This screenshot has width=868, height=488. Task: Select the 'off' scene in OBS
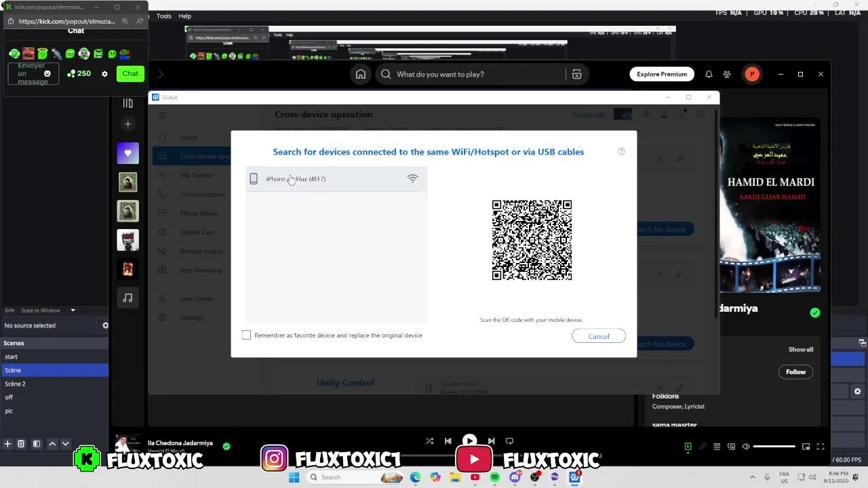54,397
